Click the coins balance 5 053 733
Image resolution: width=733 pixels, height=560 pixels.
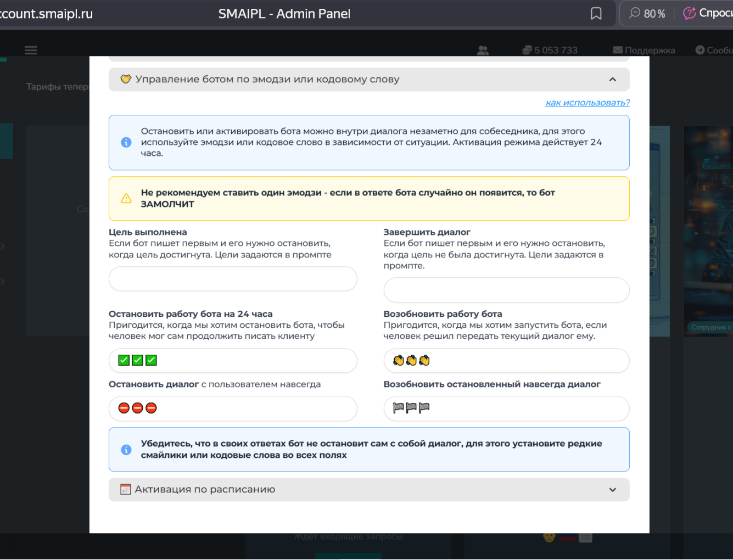[x=550, y=51]
